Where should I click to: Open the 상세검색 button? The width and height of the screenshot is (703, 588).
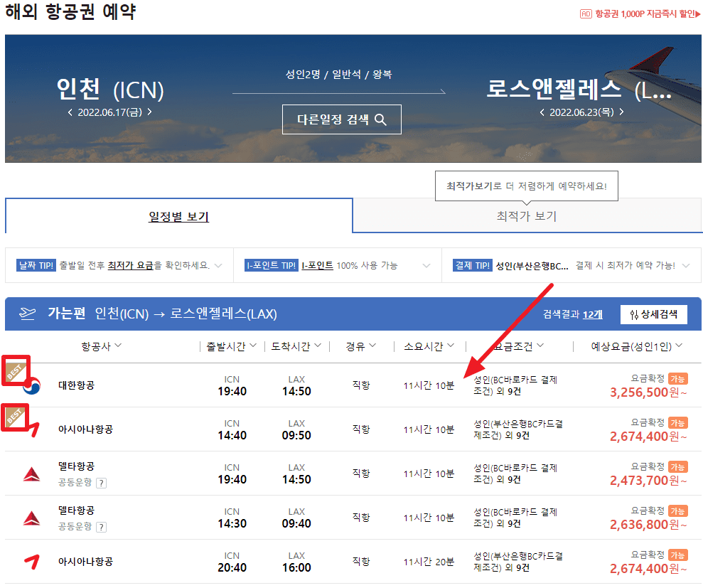point(654,314)
